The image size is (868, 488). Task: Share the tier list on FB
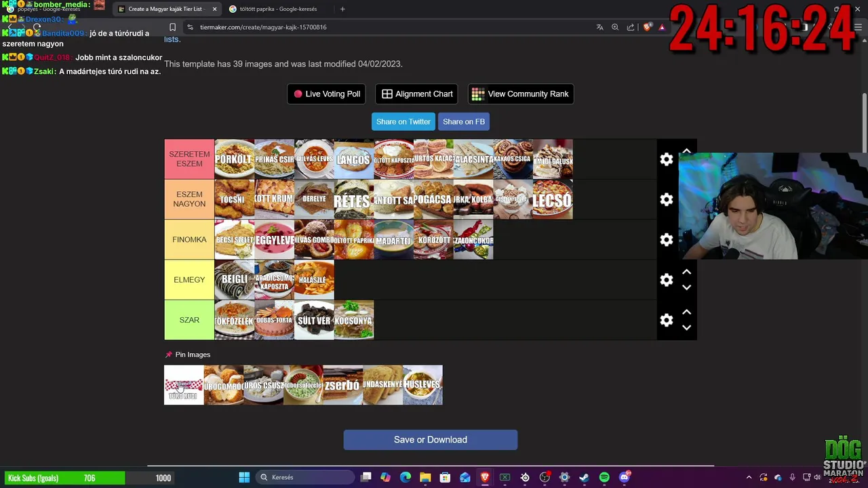(x=464, y=122)
